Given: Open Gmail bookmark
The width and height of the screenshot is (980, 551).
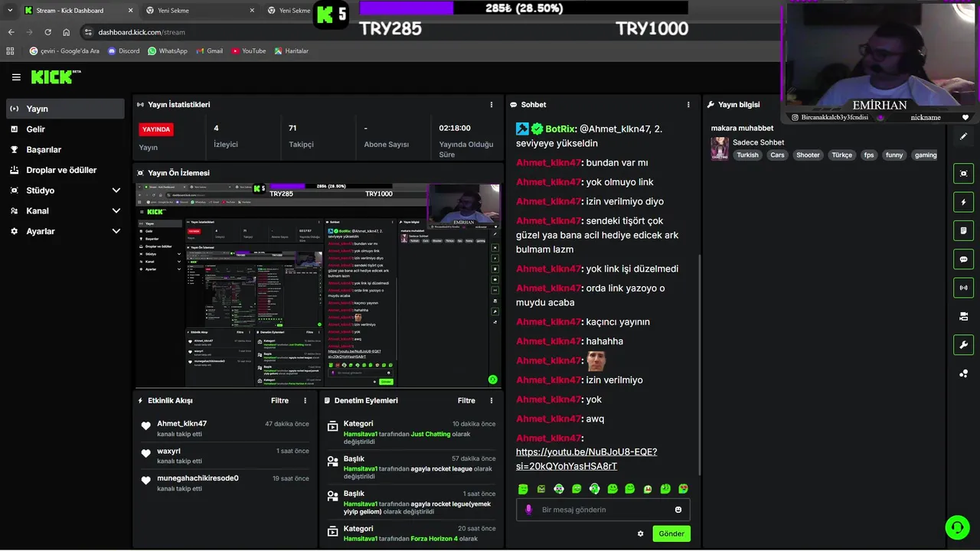Looking at the screenshot, I should click(x=209, y=51).
